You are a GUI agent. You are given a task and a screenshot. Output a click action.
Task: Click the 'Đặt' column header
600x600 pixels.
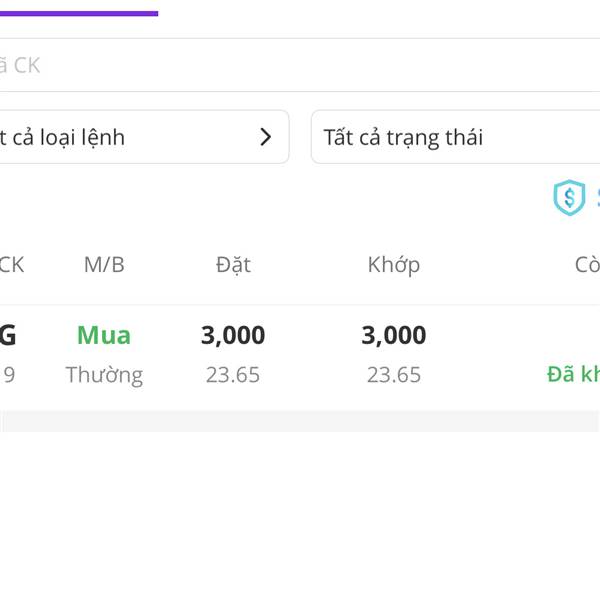[233, 265]
